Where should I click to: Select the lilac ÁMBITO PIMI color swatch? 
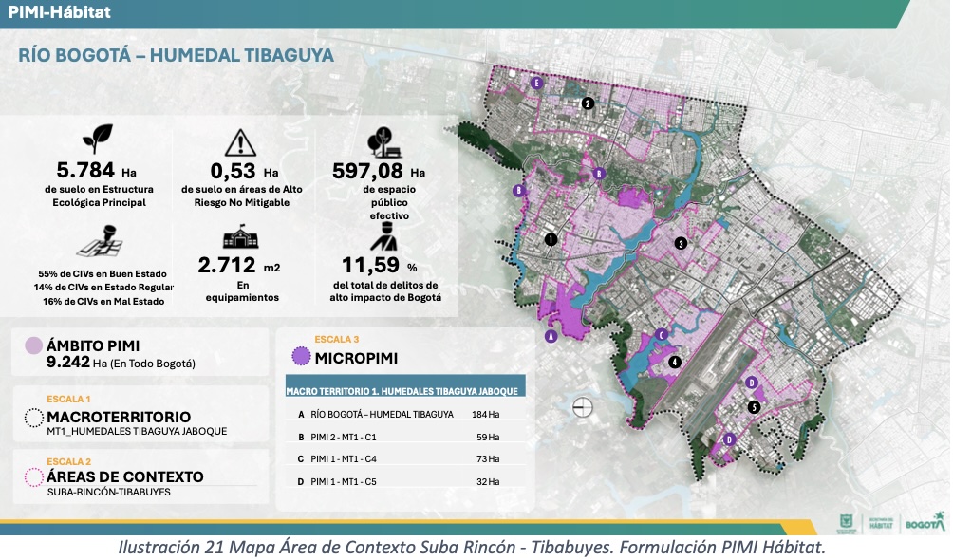[x=33, y=346]
